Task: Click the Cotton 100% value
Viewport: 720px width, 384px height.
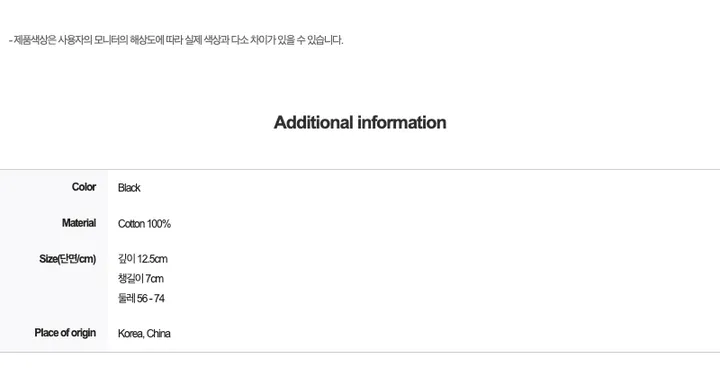Action: point(144,224)
